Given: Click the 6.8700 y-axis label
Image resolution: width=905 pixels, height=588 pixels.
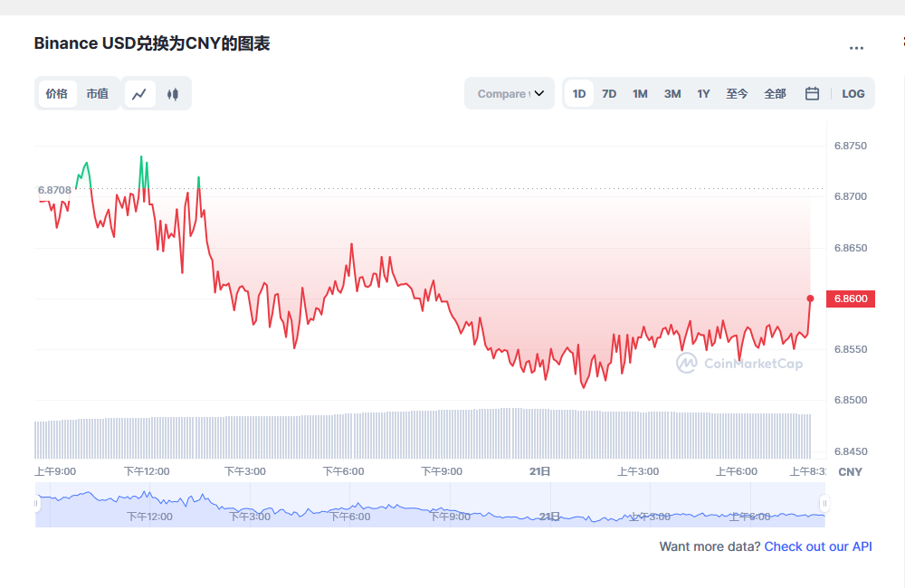Looking at the screenshot, I should (x=851, y=197).
